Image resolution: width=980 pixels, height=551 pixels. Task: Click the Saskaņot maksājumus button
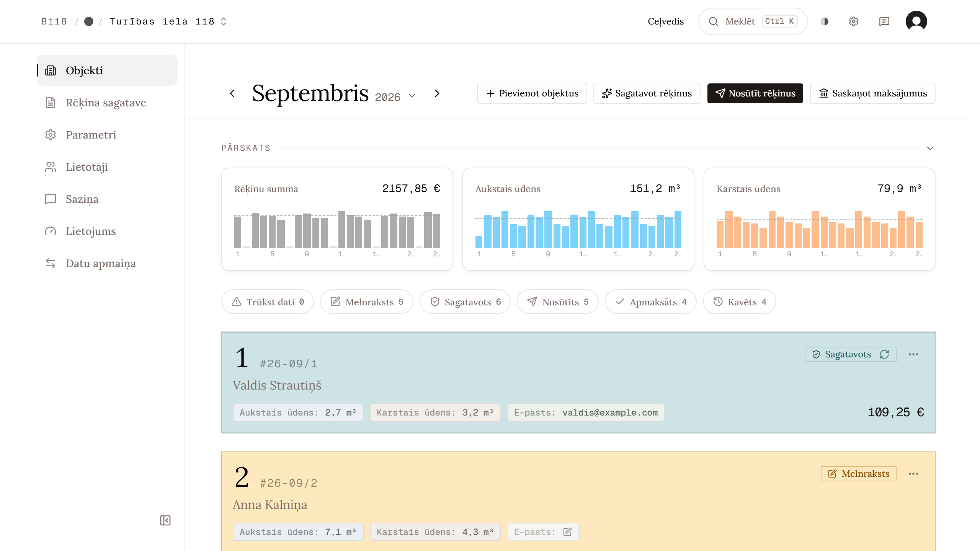873,93
